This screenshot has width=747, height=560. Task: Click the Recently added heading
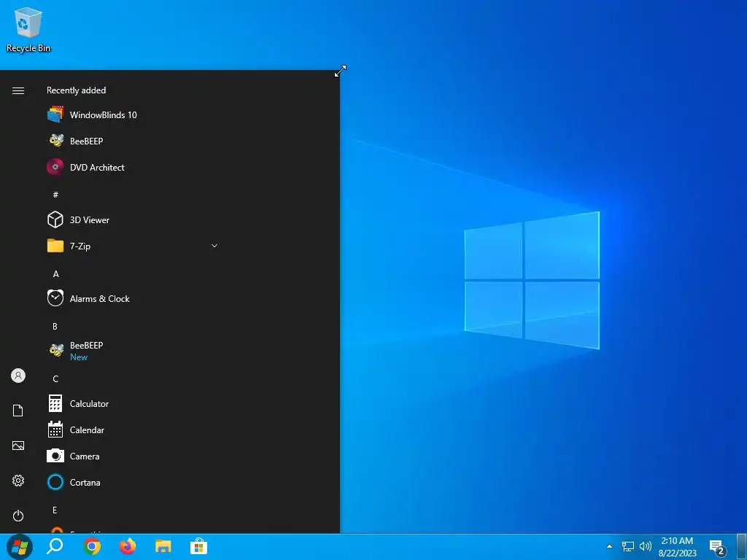[76, 90]
